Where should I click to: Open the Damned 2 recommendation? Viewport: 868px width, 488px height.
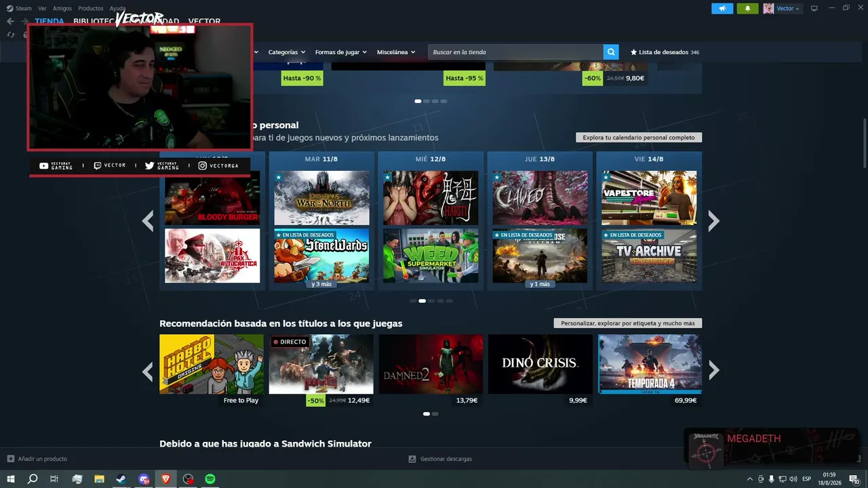click(431, 364)
